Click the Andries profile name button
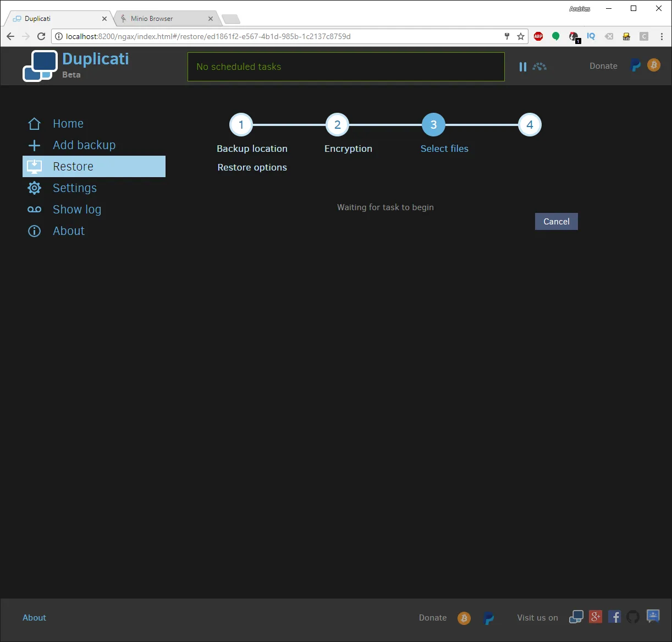This screenshot has width=672, height=642. coord(580,9)
